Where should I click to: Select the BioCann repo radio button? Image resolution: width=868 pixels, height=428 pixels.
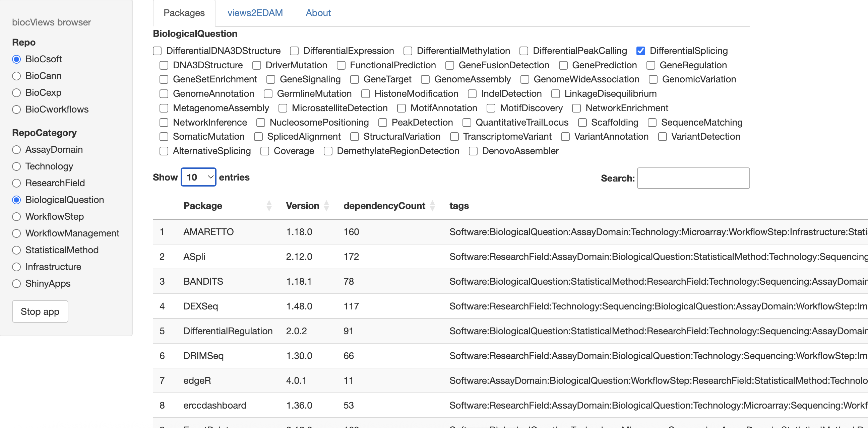[x=16, y=76]
